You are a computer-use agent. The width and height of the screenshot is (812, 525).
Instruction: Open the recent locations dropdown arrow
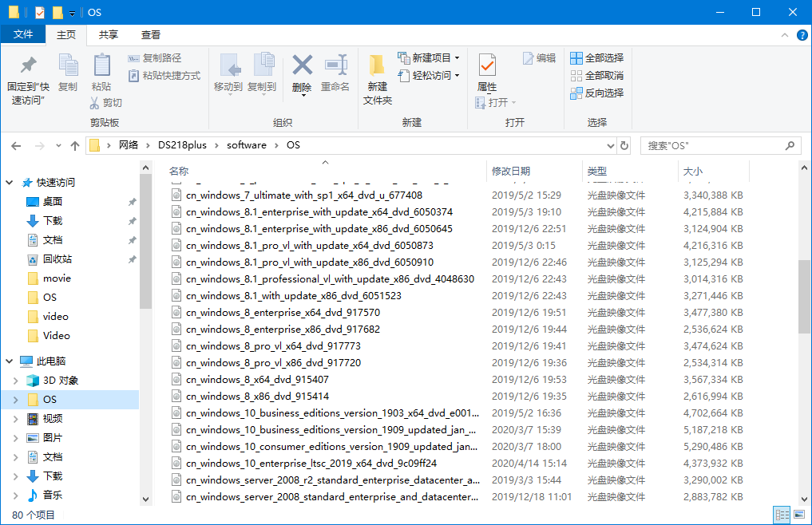[x=58, y=146]
